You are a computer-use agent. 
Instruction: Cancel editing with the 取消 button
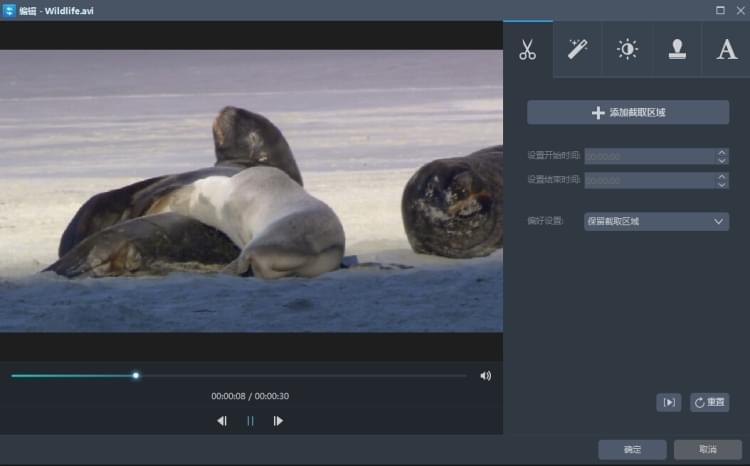pos(708,450)
